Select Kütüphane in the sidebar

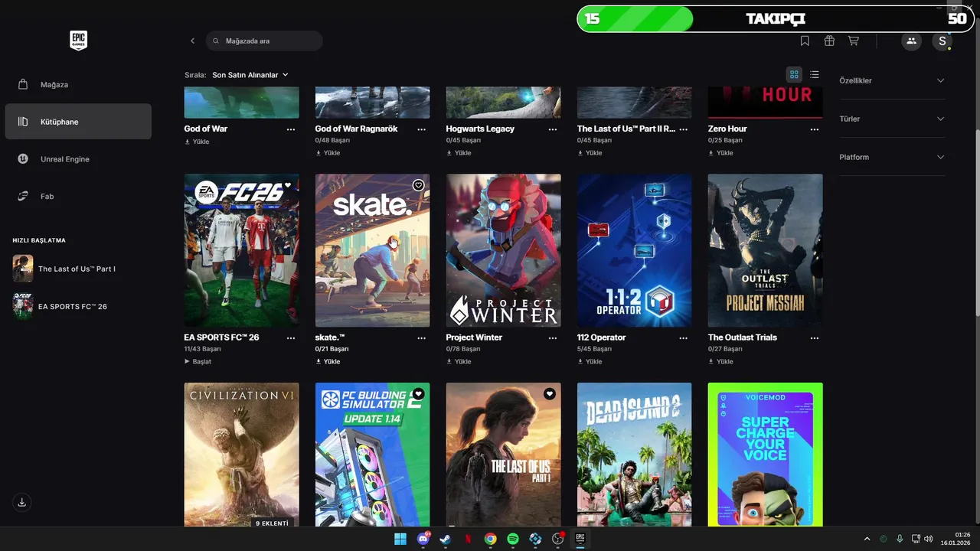coord(78,122)
